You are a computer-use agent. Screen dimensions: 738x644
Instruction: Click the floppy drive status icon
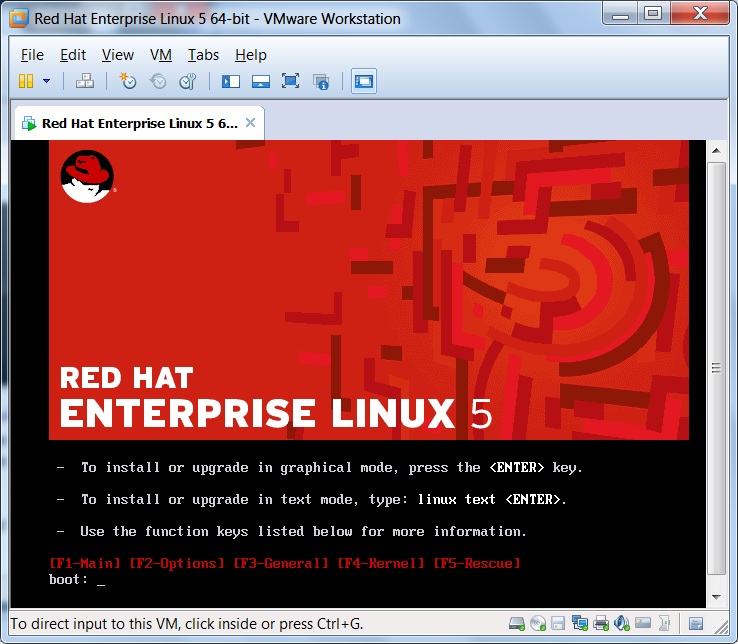[558, 624]
